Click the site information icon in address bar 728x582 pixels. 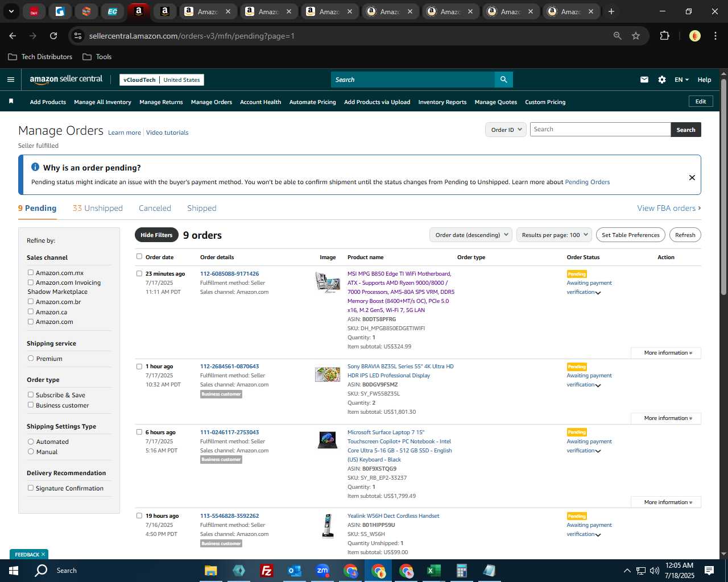(78, 36)
